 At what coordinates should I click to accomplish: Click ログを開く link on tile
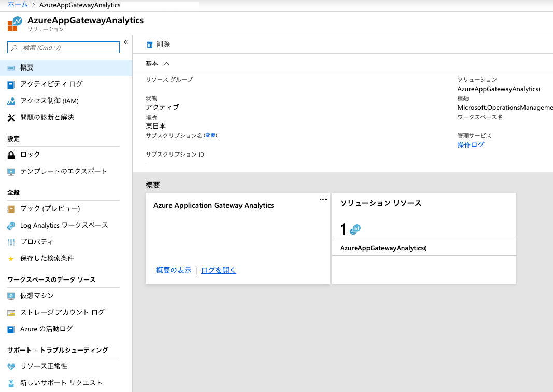(219, 270)
